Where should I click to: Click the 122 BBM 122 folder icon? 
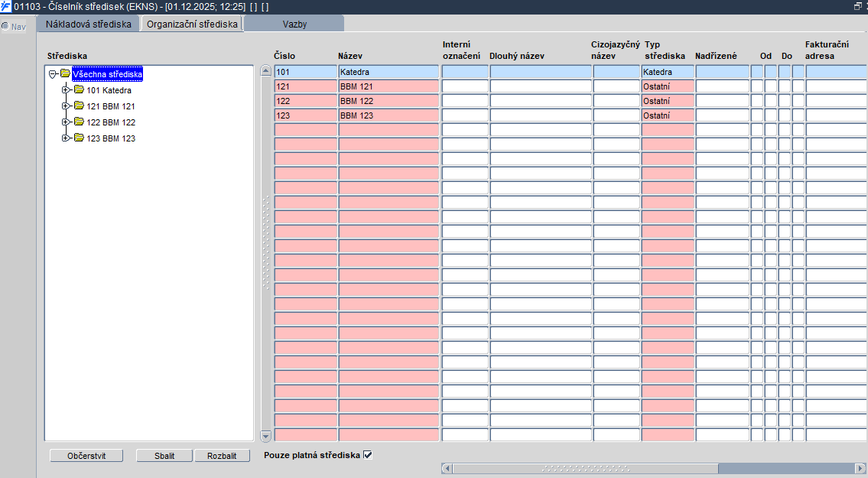80,122
